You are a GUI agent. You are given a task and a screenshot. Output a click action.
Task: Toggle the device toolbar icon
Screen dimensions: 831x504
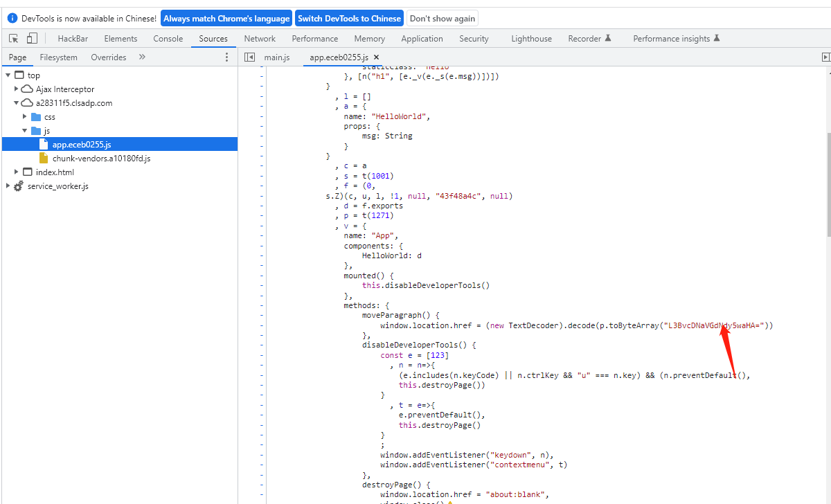tap(32, 39)
